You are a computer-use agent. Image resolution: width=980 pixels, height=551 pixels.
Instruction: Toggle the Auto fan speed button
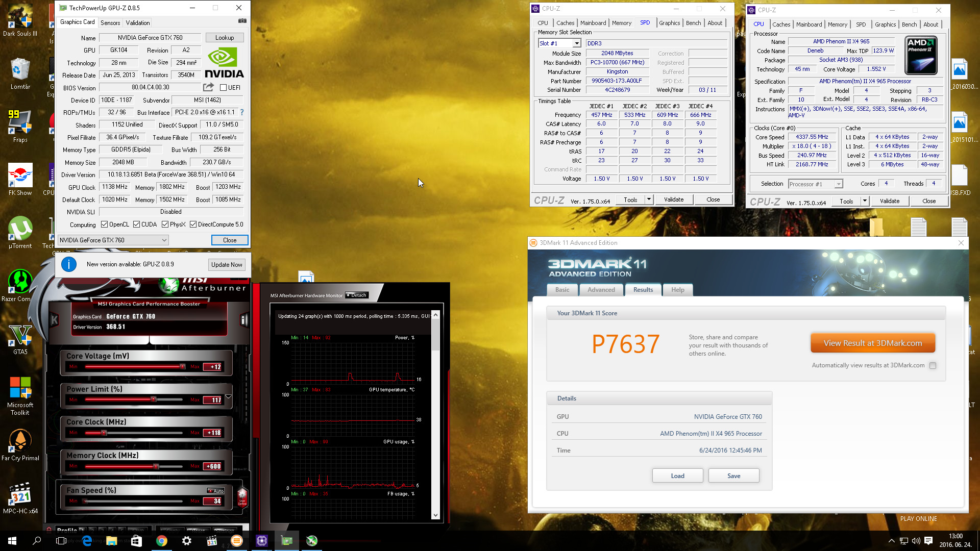coord(216,491)
